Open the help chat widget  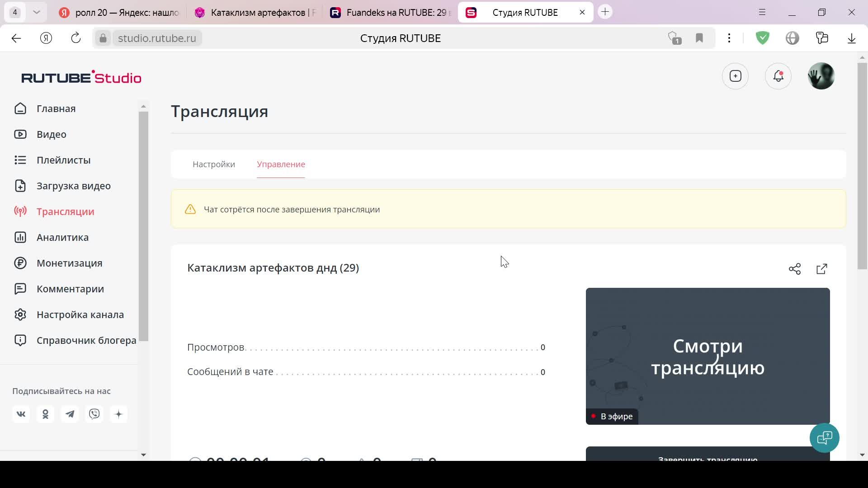coord(824,437)
